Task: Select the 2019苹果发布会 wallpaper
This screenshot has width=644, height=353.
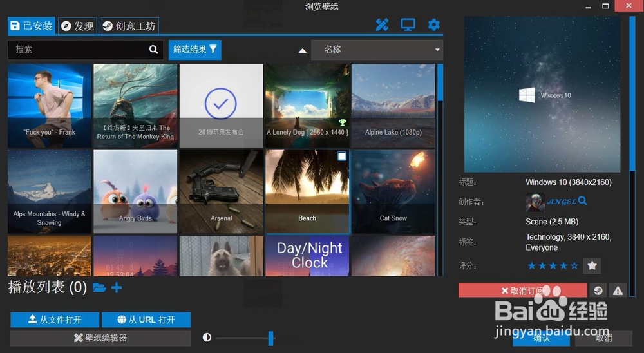Action: coord(221,106)
